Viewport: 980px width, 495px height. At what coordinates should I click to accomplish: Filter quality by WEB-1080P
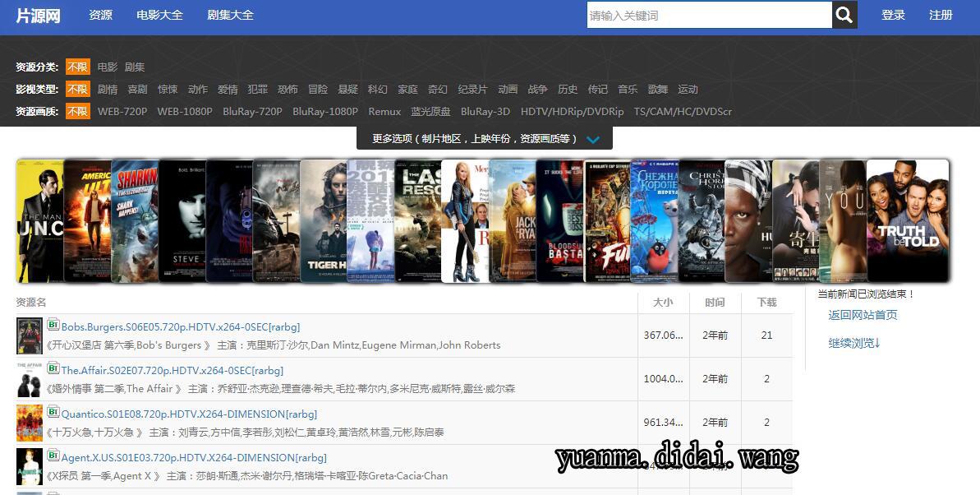[185, 111]
